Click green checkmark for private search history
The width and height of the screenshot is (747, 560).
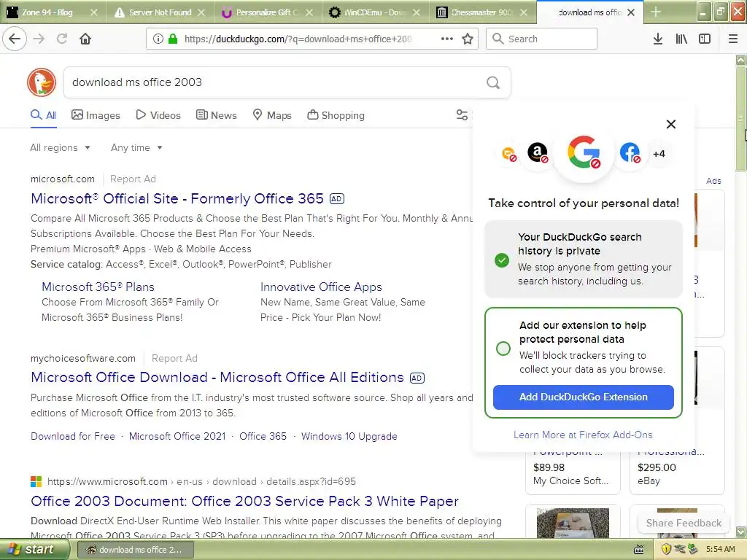[502, 260]
